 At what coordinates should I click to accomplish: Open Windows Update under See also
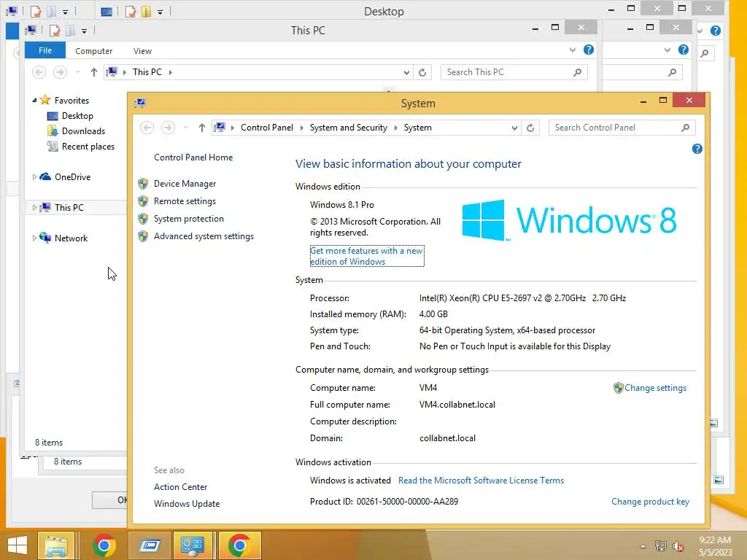[187, 504]
